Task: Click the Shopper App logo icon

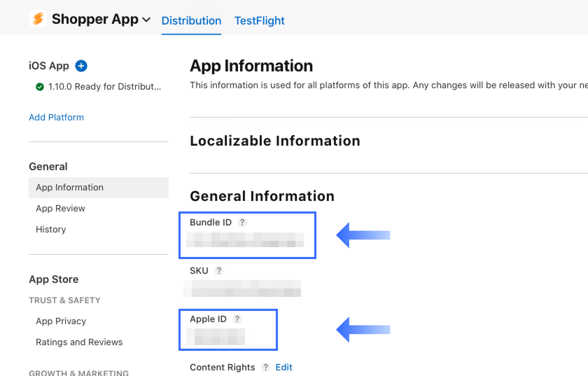Action: coord(38,19)
